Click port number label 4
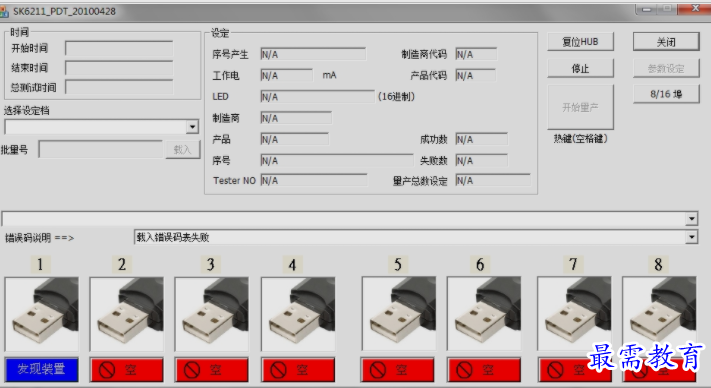The image size is (711, 388). (292, 264)
